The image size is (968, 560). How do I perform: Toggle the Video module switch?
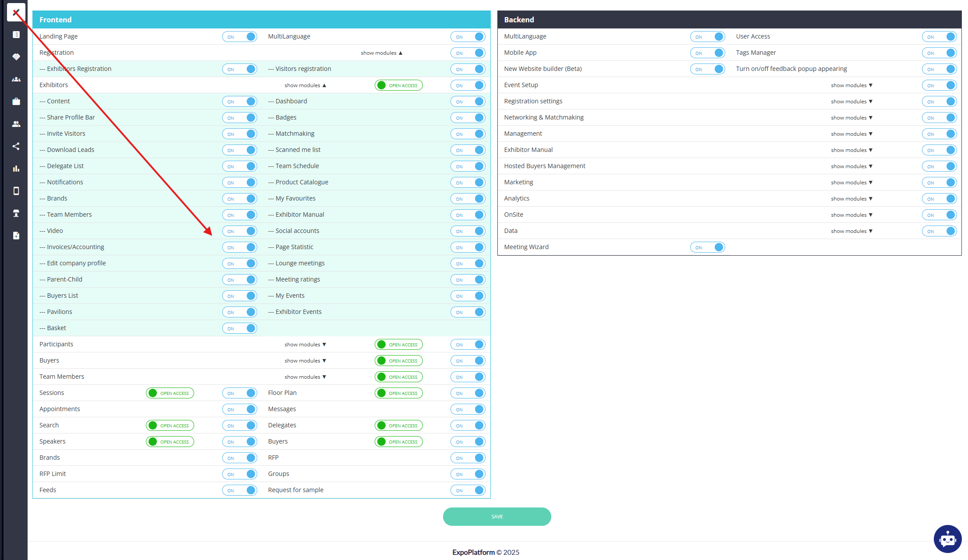point(239,231)
